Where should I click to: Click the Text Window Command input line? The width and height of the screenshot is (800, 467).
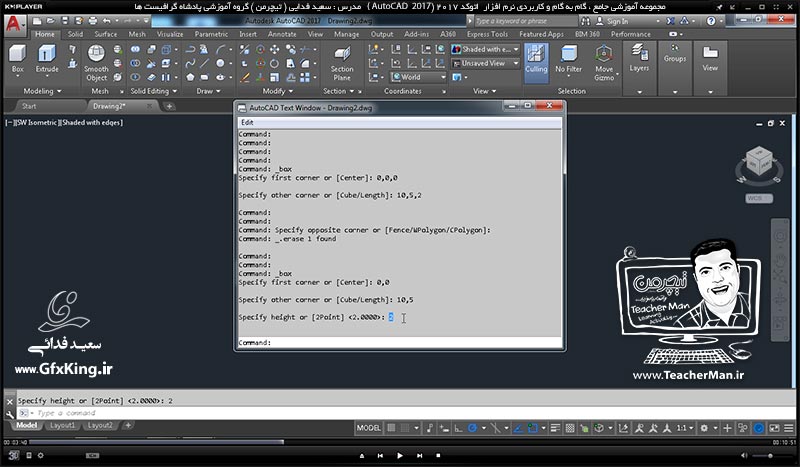399,342
